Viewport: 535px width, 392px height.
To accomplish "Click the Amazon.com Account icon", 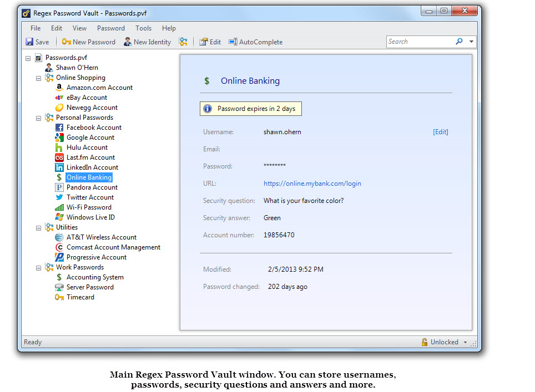I will [59, 88].
